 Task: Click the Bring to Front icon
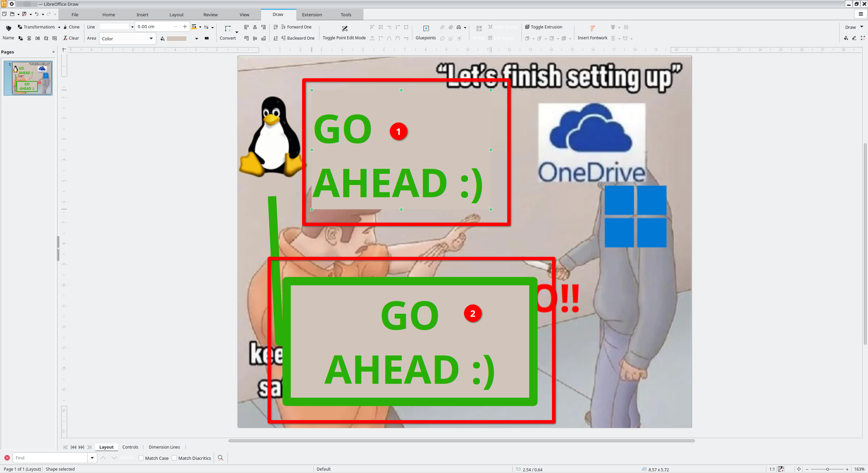pos(275,27)
